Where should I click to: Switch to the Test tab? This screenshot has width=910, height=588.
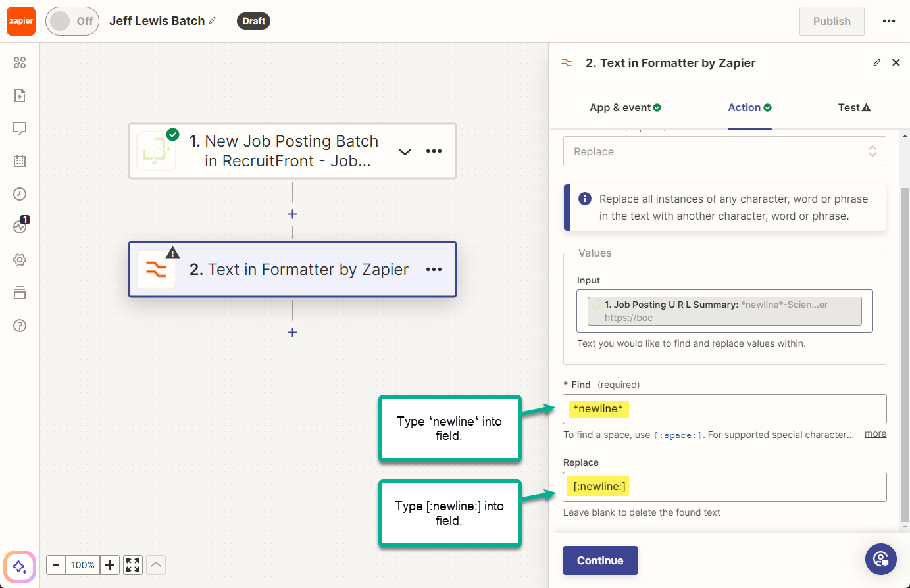854,107
